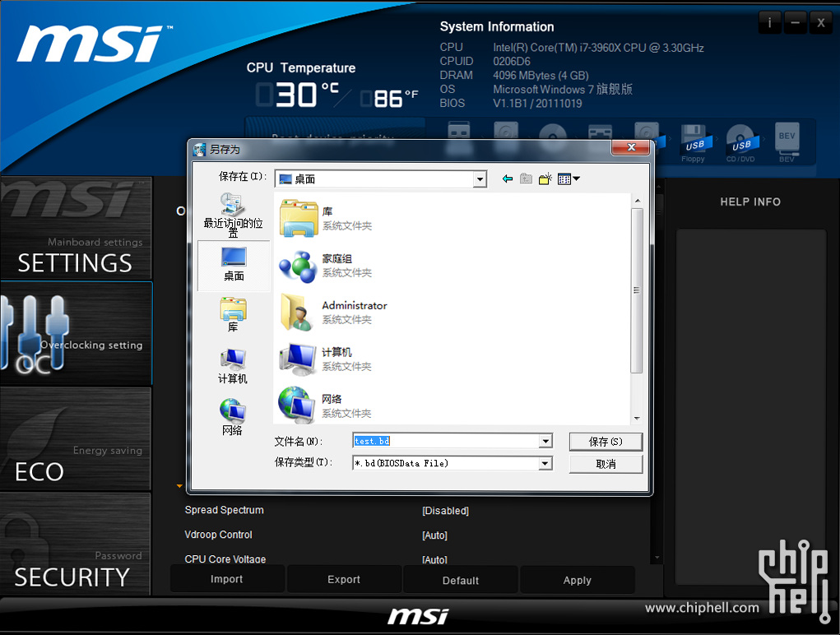Click the file list scrollbar down arrow
This screenshot has width=840, height=635.
point(637,418)
